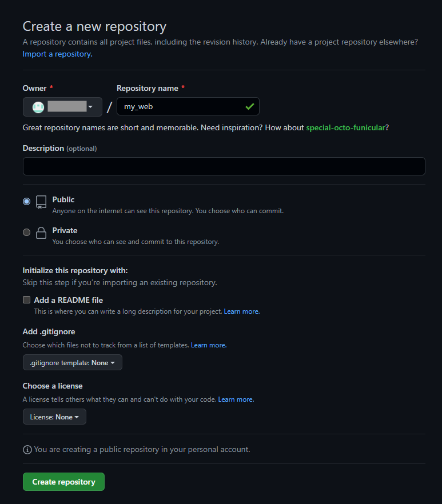The image size is (442, 504).
Task: Open Learn more link about README
Action: pyautogui.click(x=242, y=311)
